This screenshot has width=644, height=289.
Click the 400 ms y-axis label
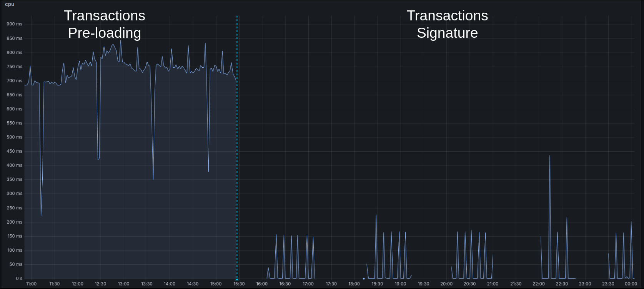(14, 165)
